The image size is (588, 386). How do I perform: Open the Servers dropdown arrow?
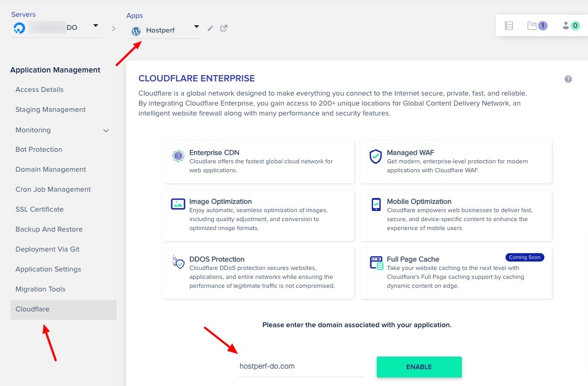tap(96, 26)
